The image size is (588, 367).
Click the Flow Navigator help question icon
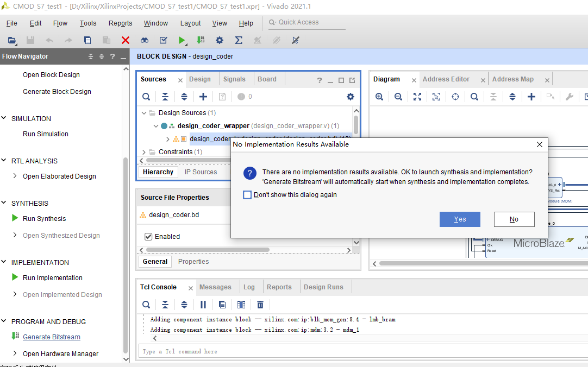pos(112,56)
